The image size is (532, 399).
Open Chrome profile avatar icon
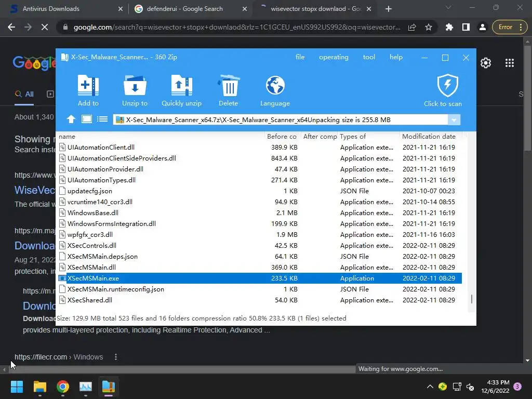tap(483, 27)
